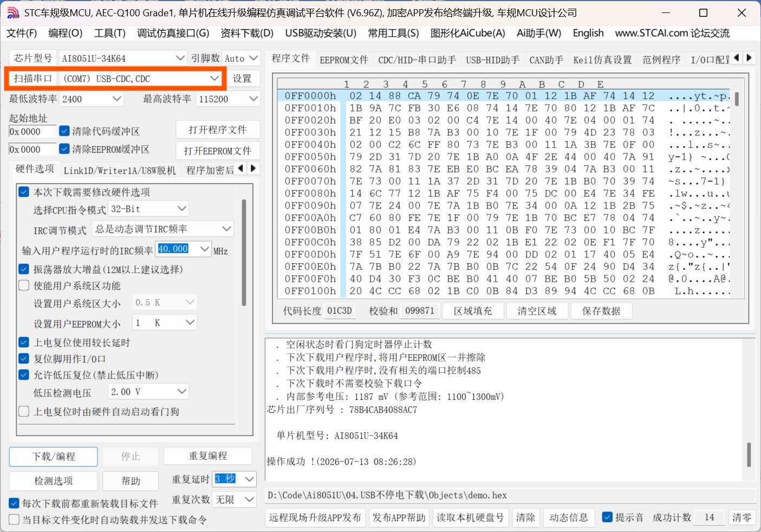The width and height of the screenshot is (761, 532).
Task: Switch to Keil仿真设置 tab
Action: (x=603, y=60)
